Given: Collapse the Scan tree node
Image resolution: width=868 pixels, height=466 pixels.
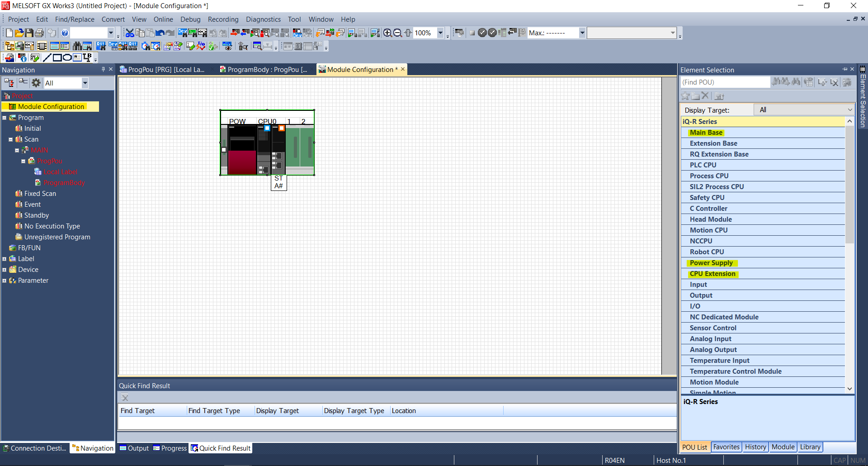Looking at the screenshot, I should (x=11, y=139).
